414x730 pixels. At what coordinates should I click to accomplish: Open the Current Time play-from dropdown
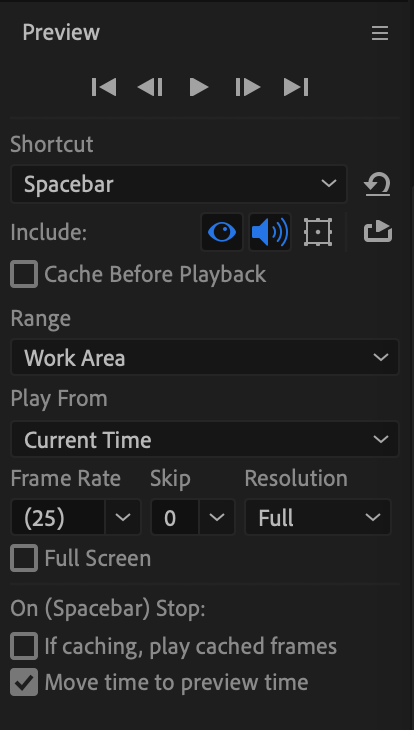click(x=205, y=439)
